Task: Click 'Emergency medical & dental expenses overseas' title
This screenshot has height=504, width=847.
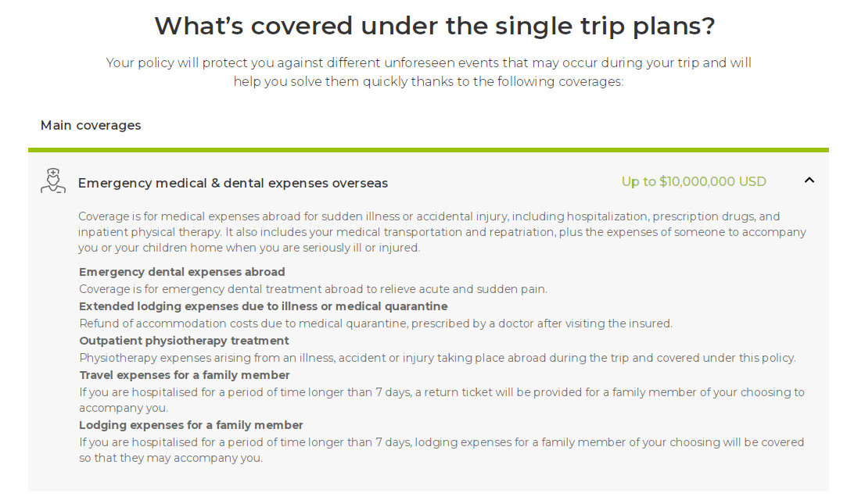Action: [233, 184]
